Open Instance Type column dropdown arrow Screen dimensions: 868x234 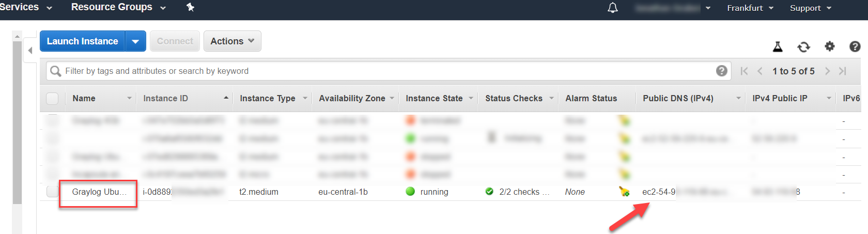point(305,98)
